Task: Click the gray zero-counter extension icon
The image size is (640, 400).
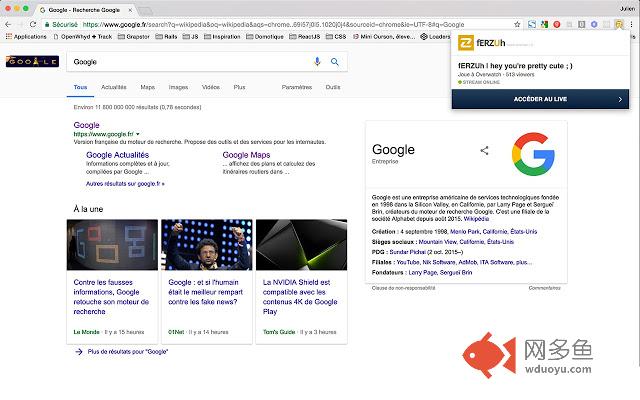Action: pyautogui.click(x=582, y=24)
